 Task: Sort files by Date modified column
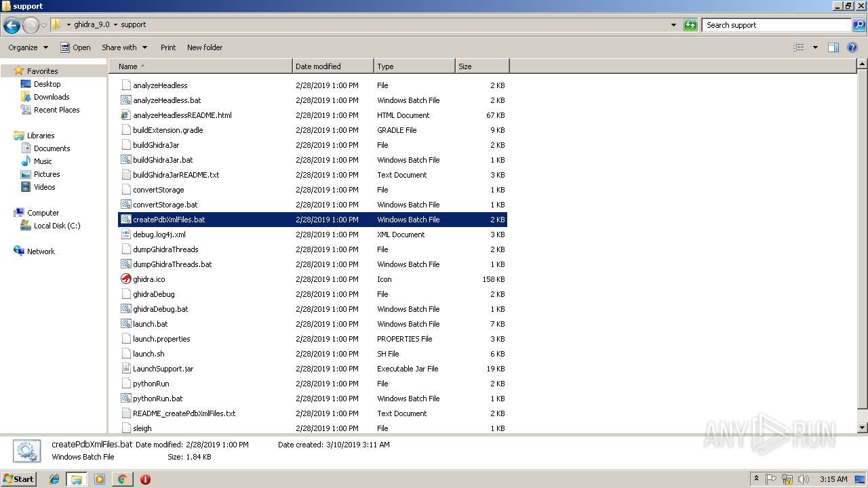click(333, 66)
